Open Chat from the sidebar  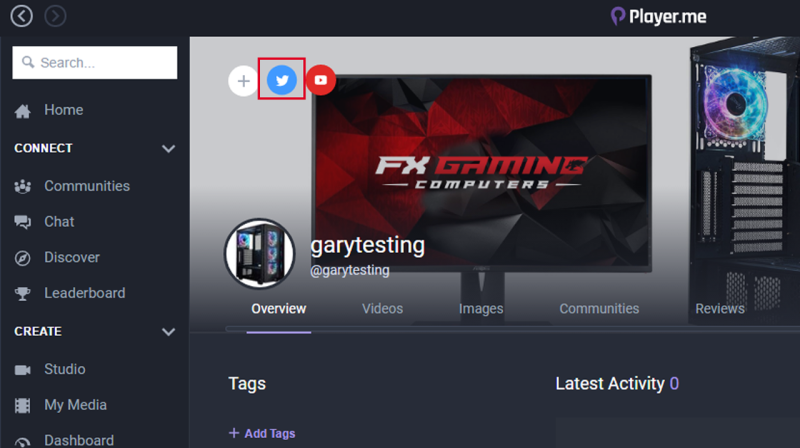tap(59, 221)
